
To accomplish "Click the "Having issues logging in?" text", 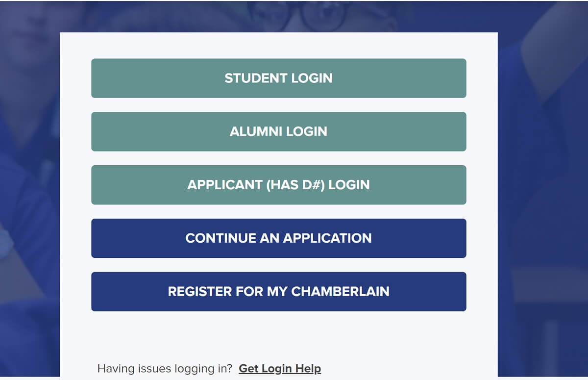I will click(x=165, y=369).
